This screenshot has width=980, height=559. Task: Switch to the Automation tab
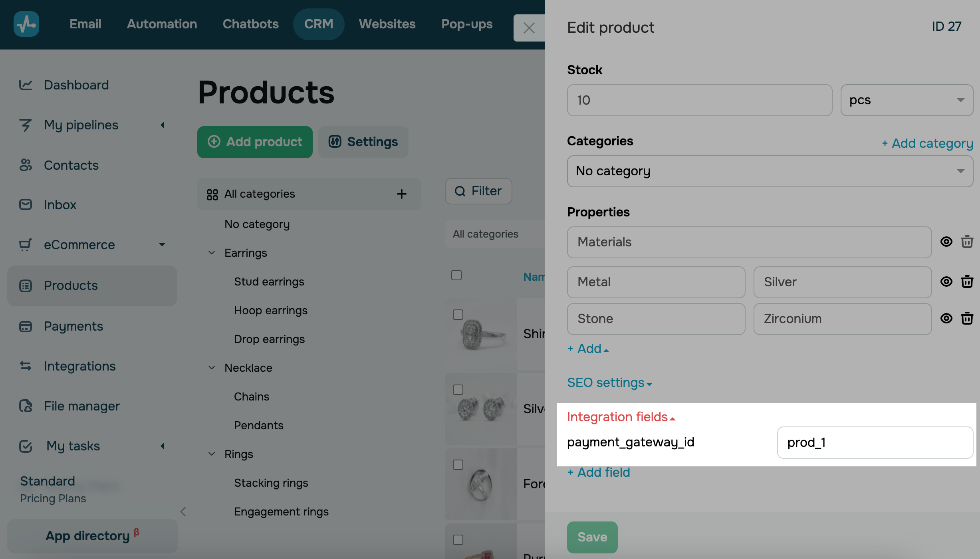(x=162, y=24)
